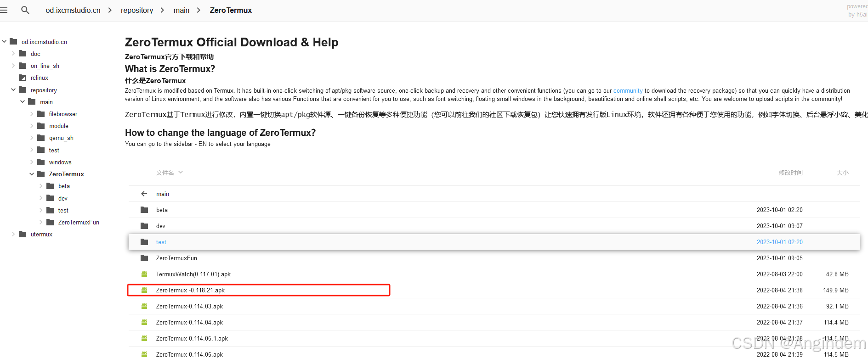Click the ZeroTermux breadcrumb

click(x=231, y=10)
